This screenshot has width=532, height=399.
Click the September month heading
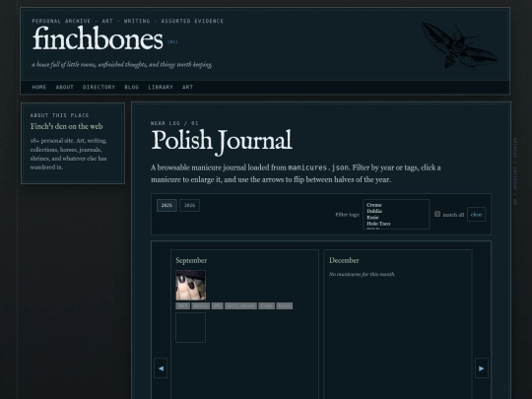pyautogui.click(x=191, y=260)
